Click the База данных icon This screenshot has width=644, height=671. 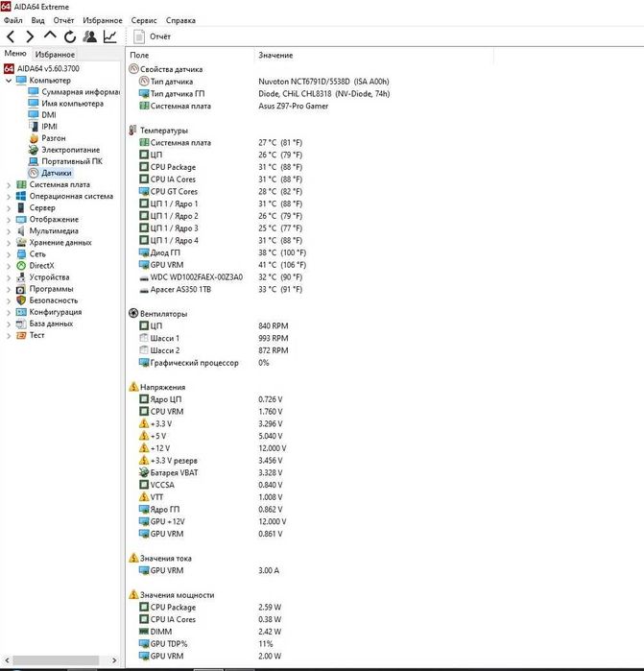tap(21, 324)
